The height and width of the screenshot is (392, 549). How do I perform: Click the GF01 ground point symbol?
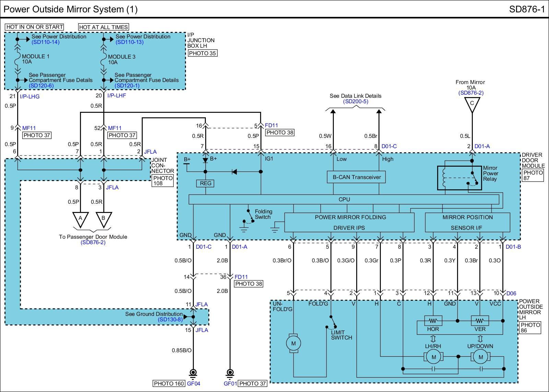(230, 373)
